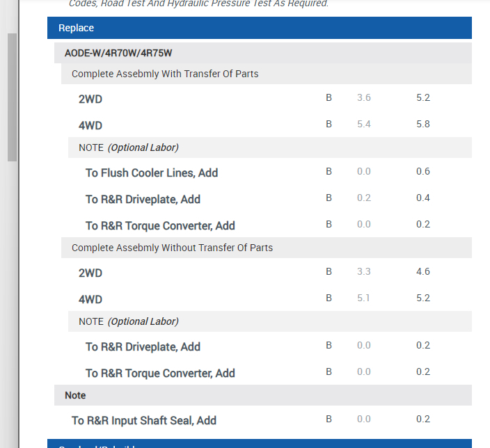This screenshot has height=448, width=490.
Task: Click the 5.2 labor time for first 2WD row
Action: (x=423, y=98)
